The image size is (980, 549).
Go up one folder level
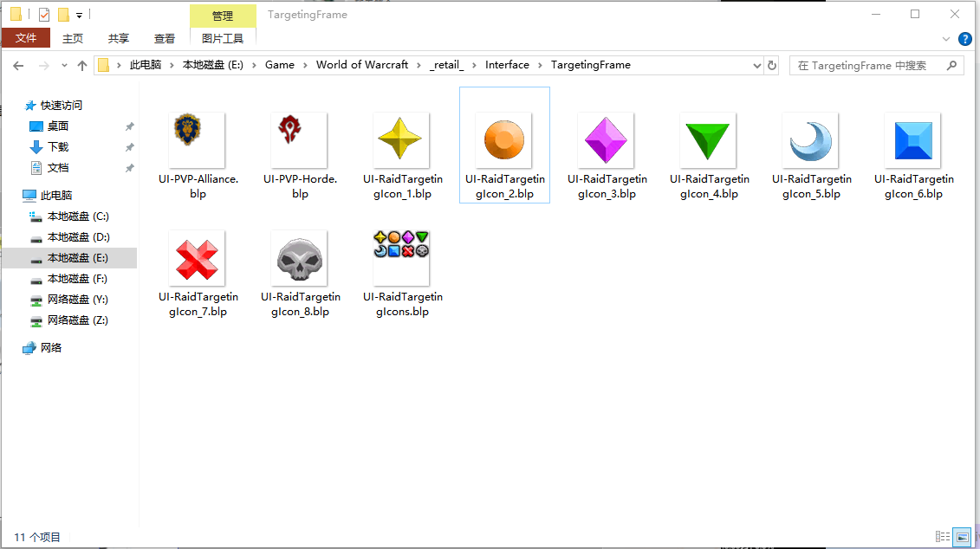click(x=81, y=65)
